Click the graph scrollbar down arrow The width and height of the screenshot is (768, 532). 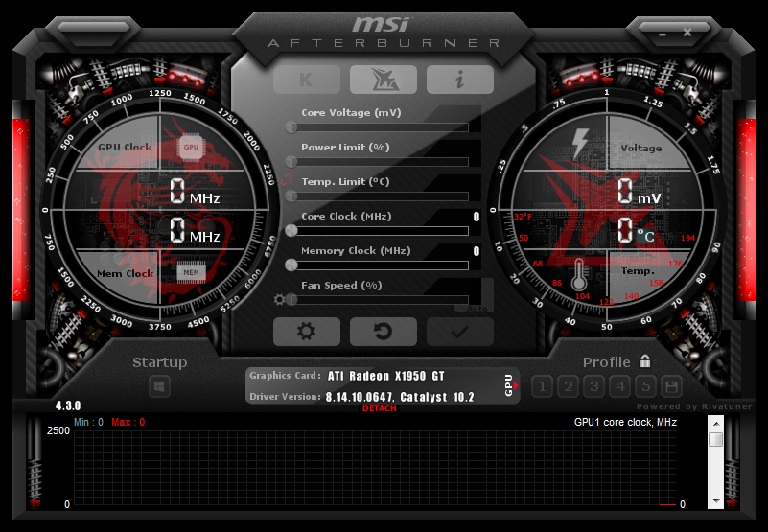point(715,501)
